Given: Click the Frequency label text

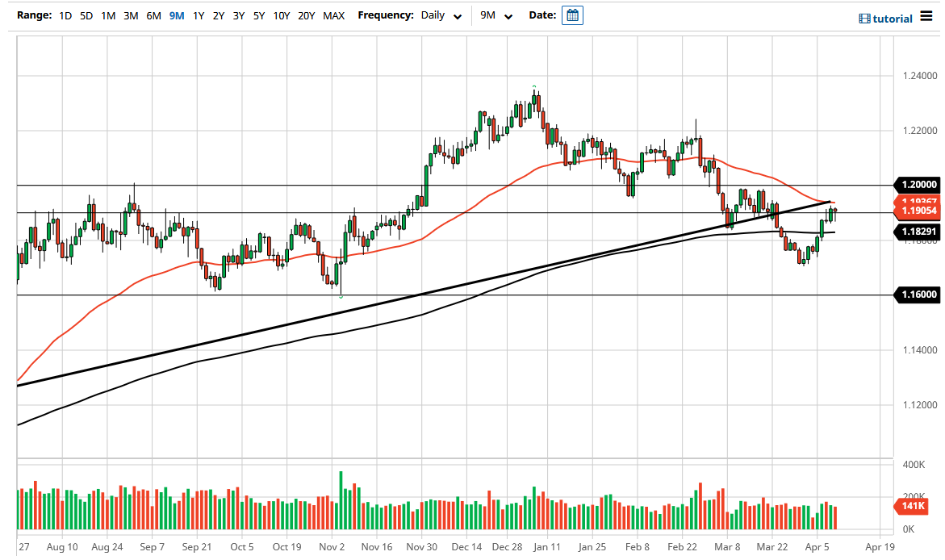Looking at the screenshot, I should (x=386, y=15).
